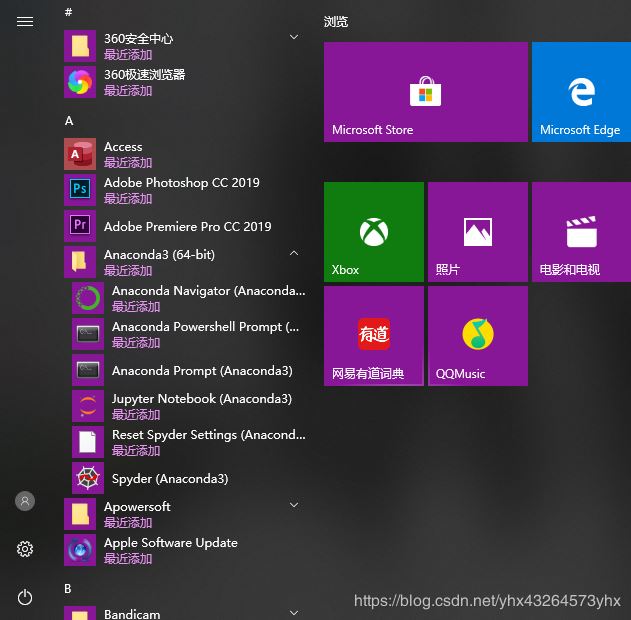Screen dimensions: 631x620
Task: Launch Spyder via its spider web icon
Action: (88, 478)
